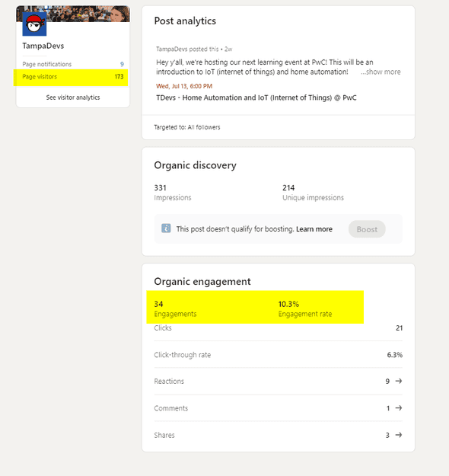Click the TampaDevs page name
Screen dimensions: 449x476
coord(43,46)
